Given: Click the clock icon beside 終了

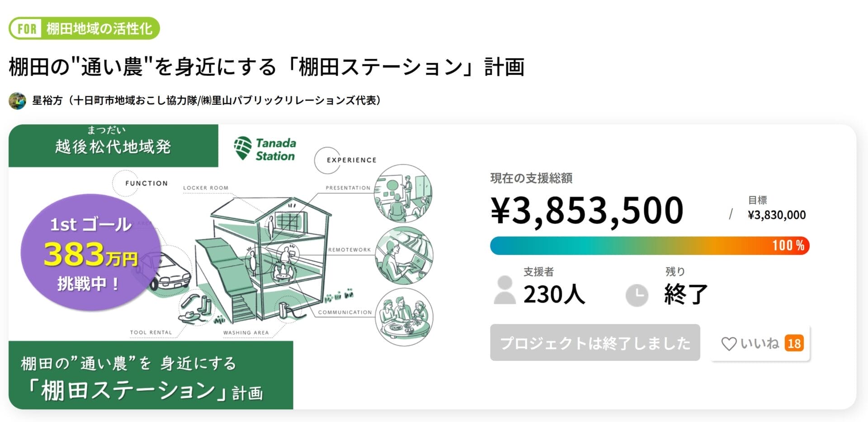Looking at the screenshot, I should click(x=637, y=295).
